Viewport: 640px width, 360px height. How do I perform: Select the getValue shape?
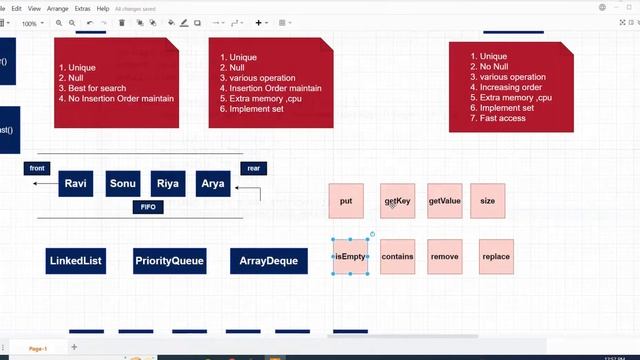tap(445, 201)
